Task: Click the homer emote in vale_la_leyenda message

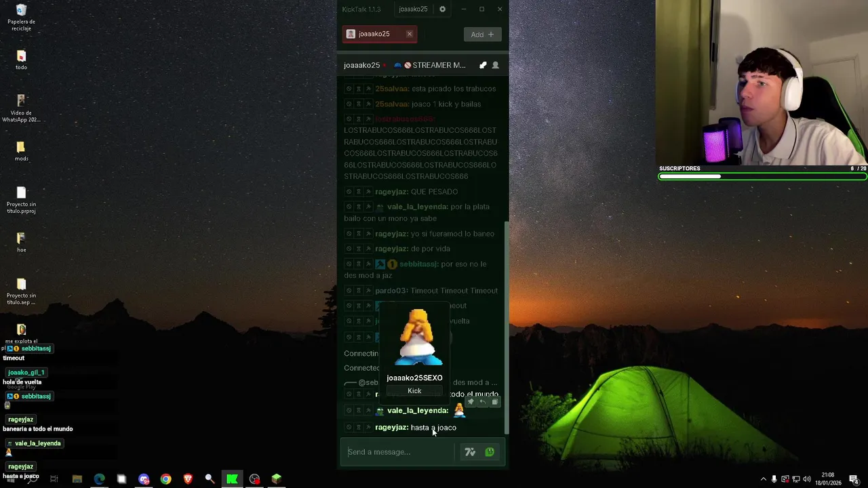Action: pyautogui.click(x=459, y=409)
